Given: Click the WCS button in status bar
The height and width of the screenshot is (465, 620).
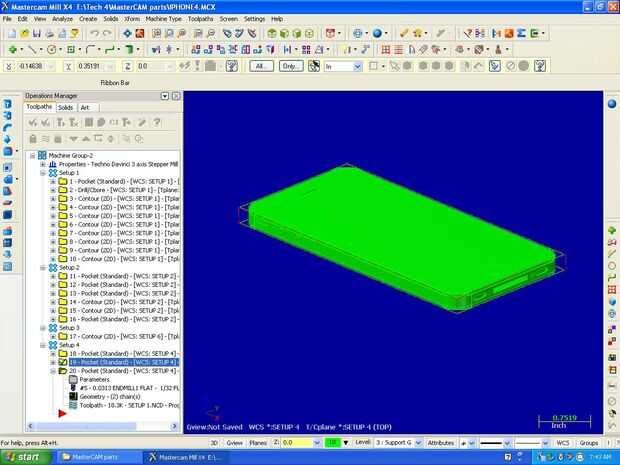Looking at the screenshot, I should [x=563, y=443].
